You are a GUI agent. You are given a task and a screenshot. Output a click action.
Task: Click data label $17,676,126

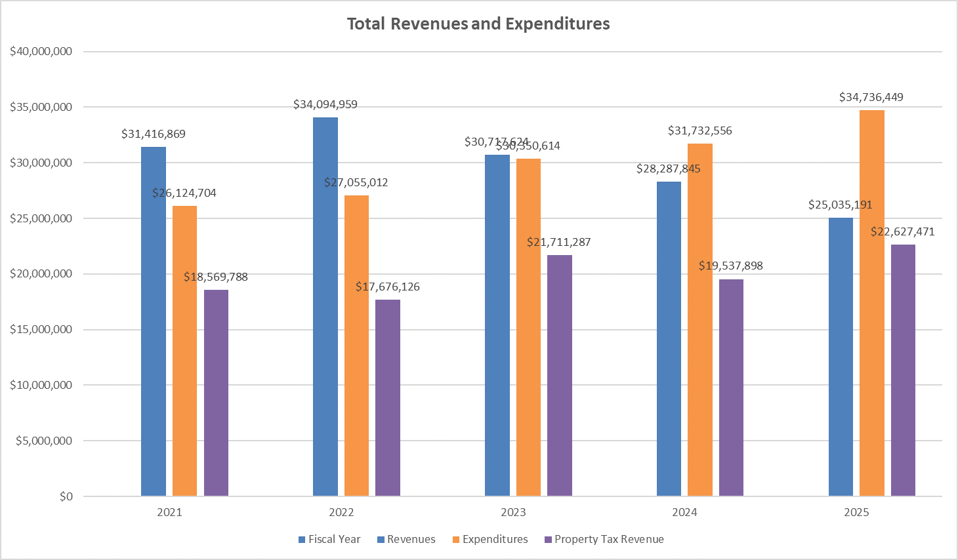pyautogui.click(x=388, y=287)
